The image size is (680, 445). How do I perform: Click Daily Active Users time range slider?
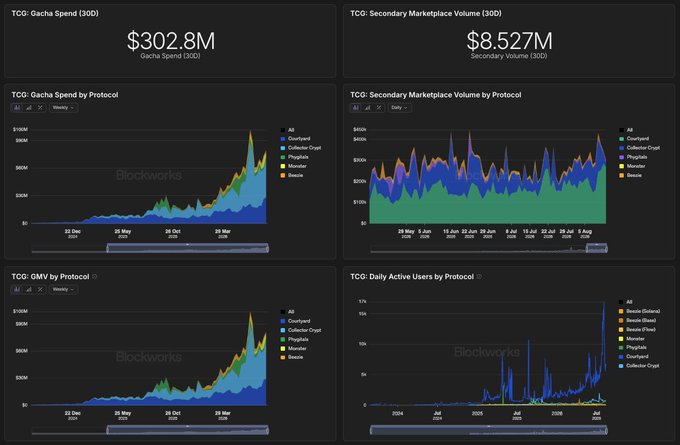tap(489, 430)
